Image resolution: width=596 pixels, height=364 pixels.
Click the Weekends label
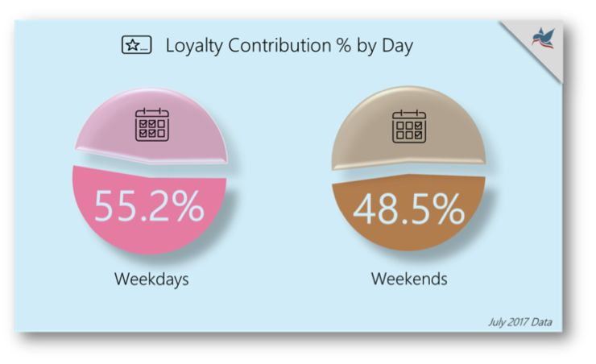tap(409, 279)
